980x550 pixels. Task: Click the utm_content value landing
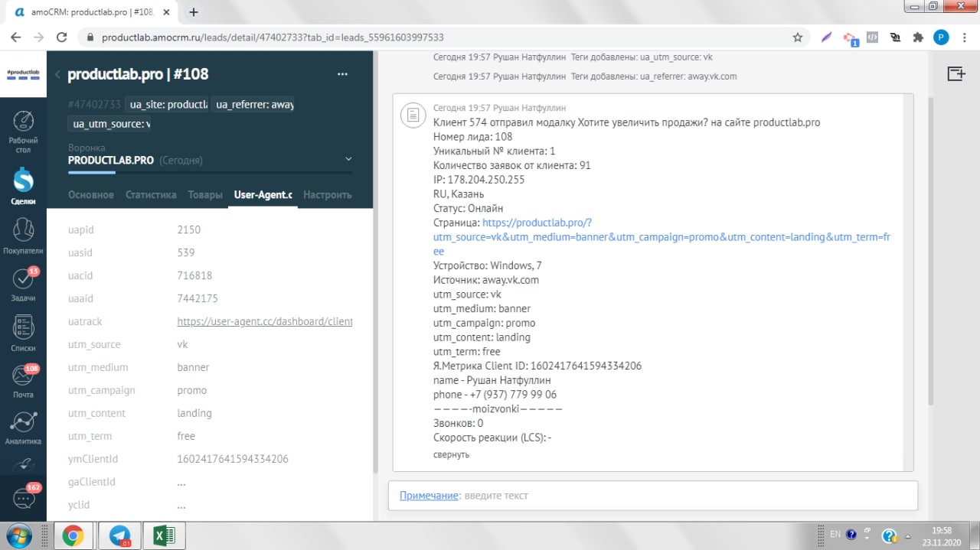click(x=194, y=413)
